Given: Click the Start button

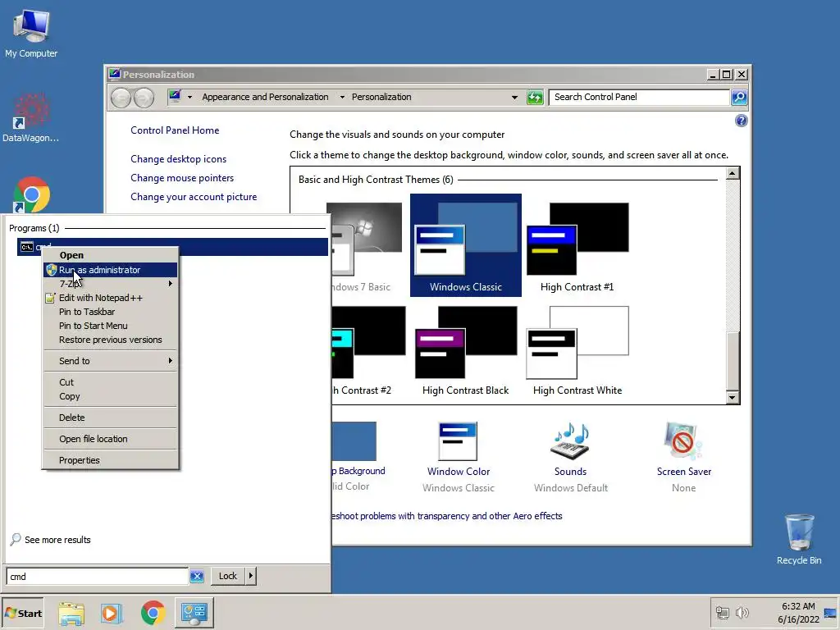Looking at the screenshot, I should pos(22,613).
